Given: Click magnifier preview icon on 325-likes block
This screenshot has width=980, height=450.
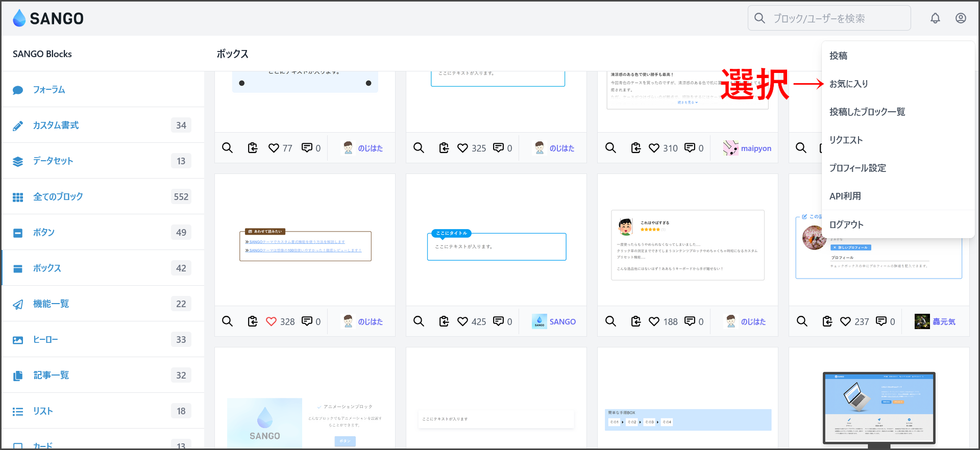Looking at the screenshot, I should coord(419,148).
